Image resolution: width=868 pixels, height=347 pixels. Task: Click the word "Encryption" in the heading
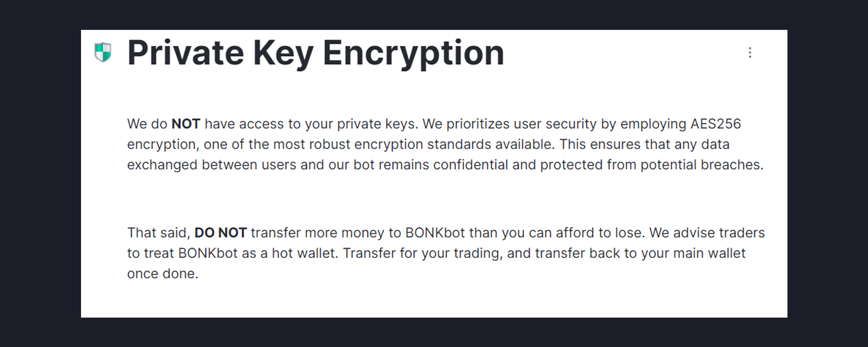click(413, 53)
